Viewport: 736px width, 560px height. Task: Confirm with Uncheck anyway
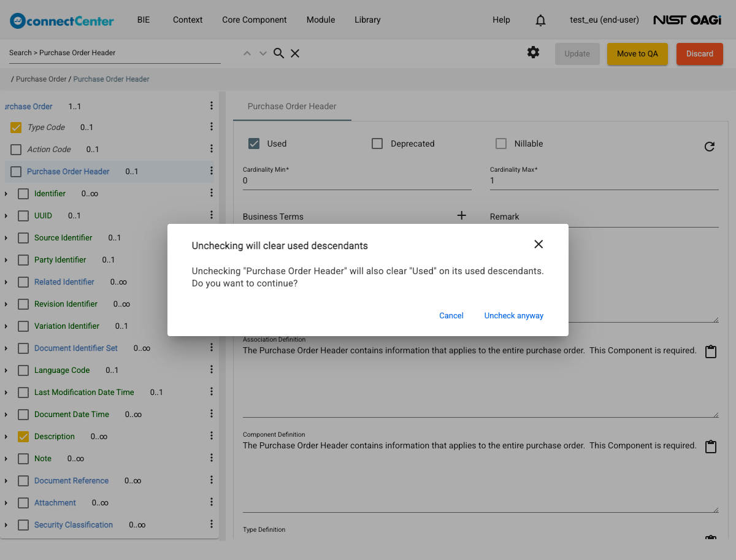tap(514, 315)
